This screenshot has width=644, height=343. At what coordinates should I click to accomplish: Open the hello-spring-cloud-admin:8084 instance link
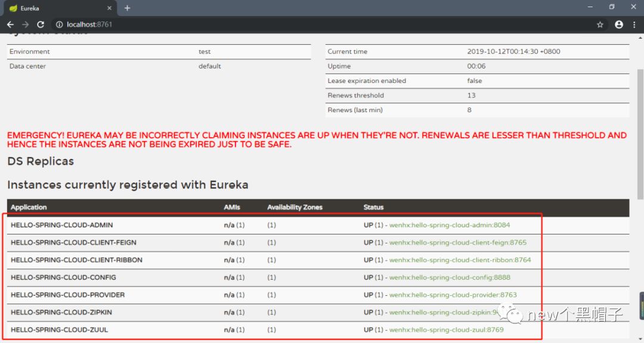tap(450, 225)
